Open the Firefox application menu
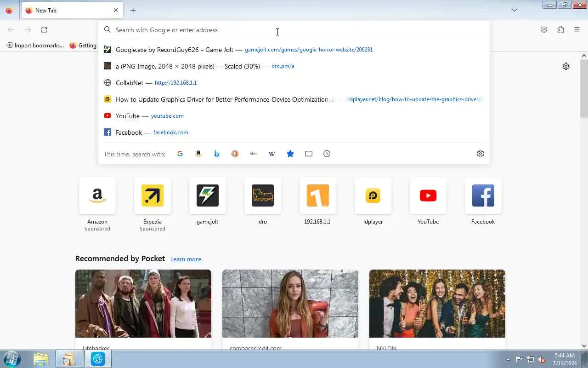This screenshot has height=368, width=588. [577, 30]
